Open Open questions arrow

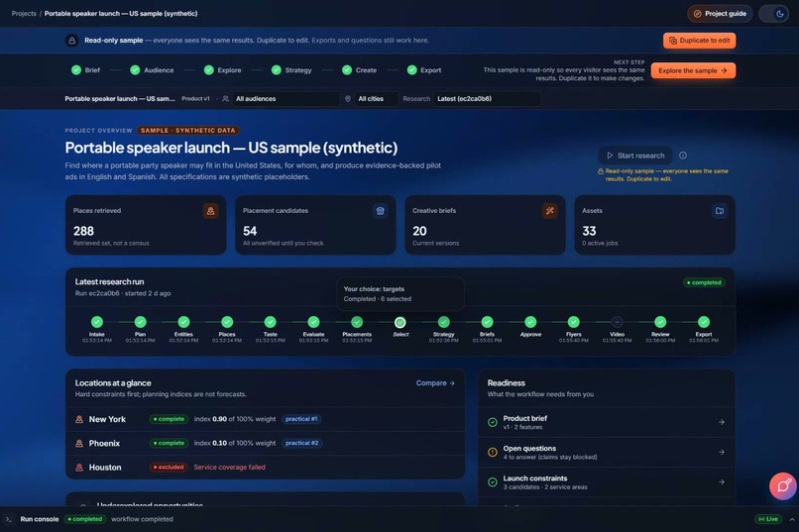(x=722, y=452)
